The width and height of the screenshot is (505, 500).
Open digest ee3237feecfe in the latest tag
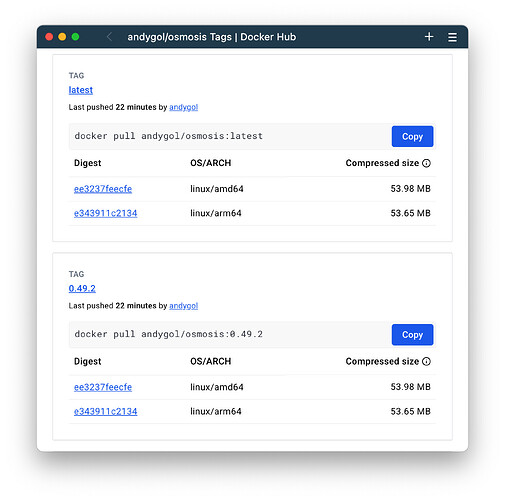[103, 189]
